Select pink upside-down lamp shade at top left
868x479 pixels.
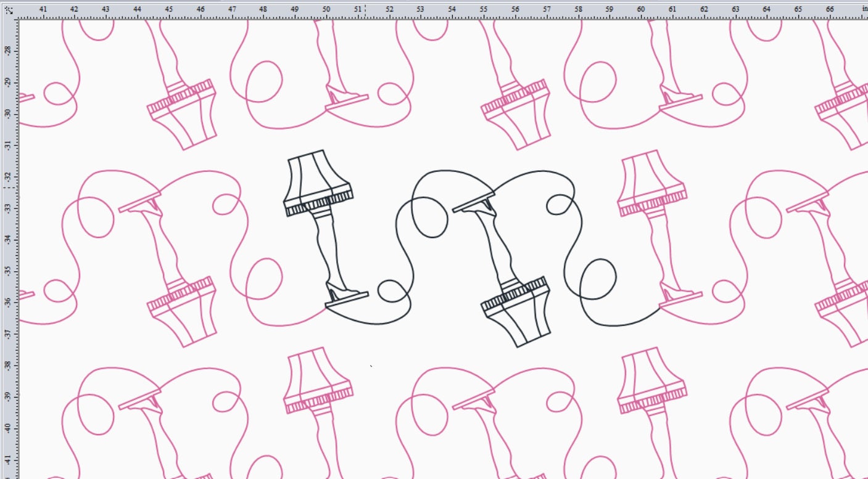[183, 114]
